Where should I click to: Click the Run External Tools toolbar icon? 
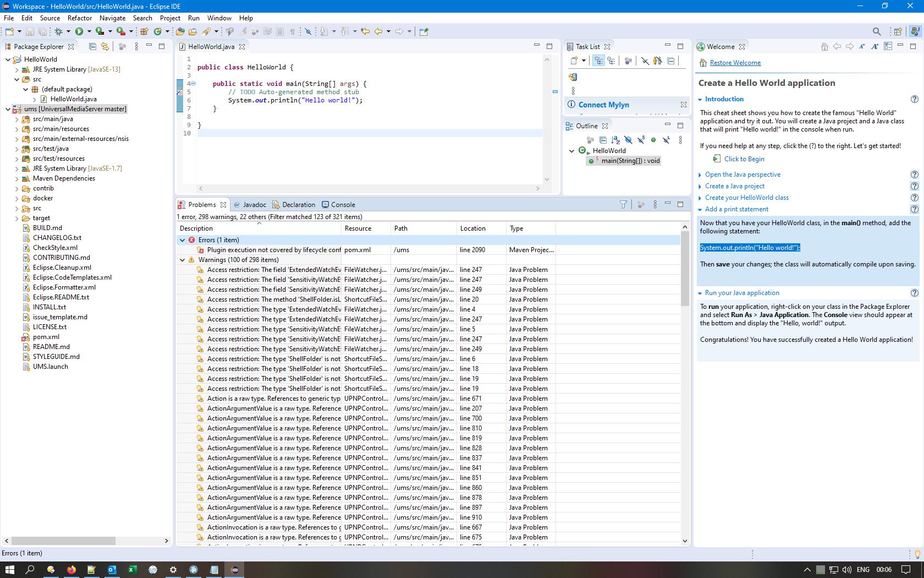(x=120, y=31)
